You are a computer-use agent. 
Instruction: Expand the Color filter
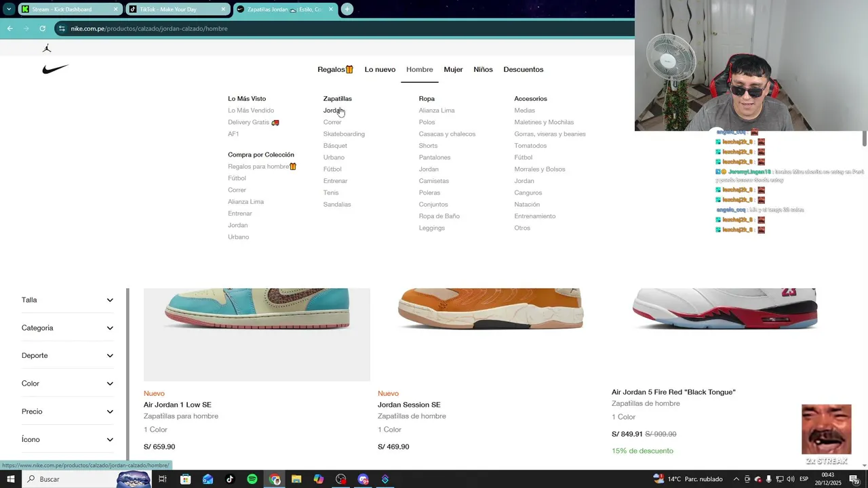(x=67, y=384)
